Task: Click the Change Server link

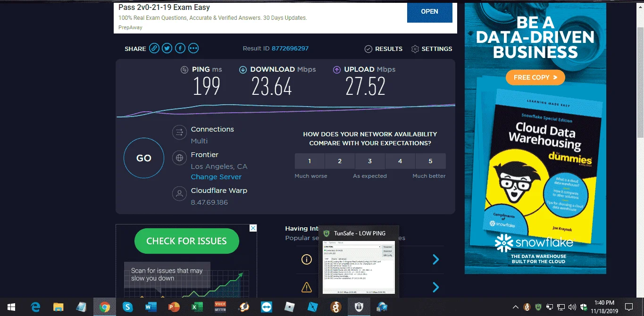Action: coord(216,177)
